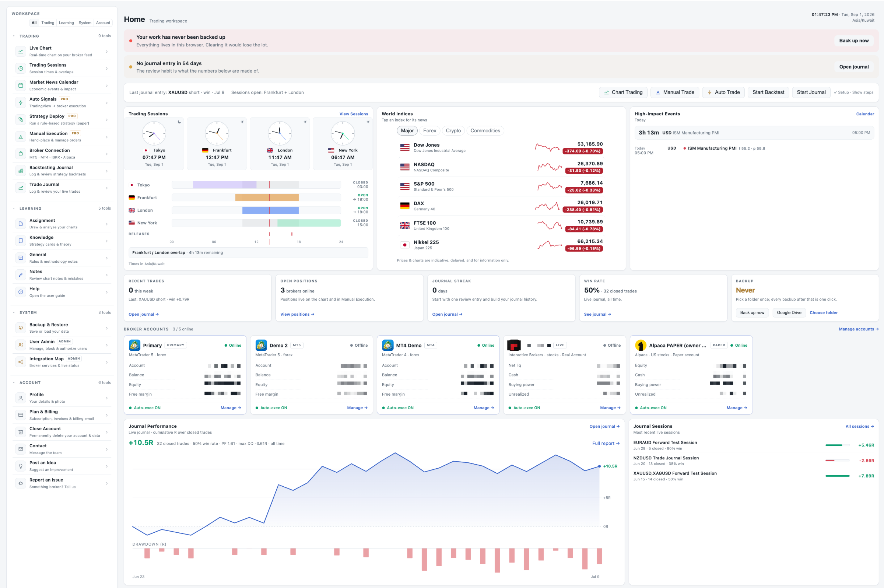Click the Demo 2 MetaTrader icon
Image resolution: width=884 pixels, height=588 pixels.
(x=261, y=345)
